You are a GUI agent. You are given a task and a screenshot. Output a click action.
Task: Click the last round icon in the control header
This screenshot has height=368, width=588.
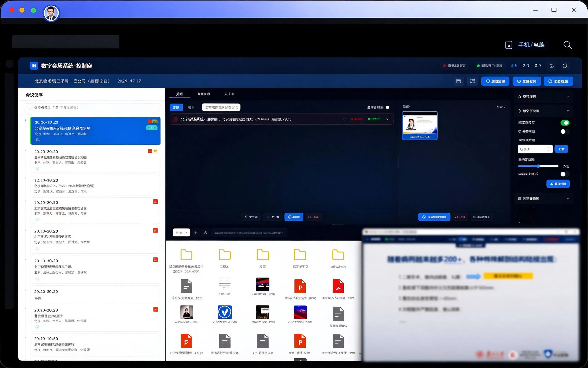(565, 66)
